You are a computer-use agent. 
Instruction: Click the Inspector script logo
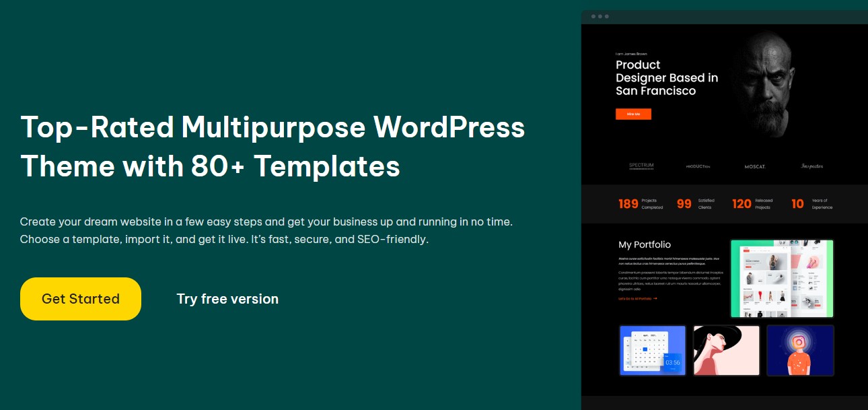(812, 166)
